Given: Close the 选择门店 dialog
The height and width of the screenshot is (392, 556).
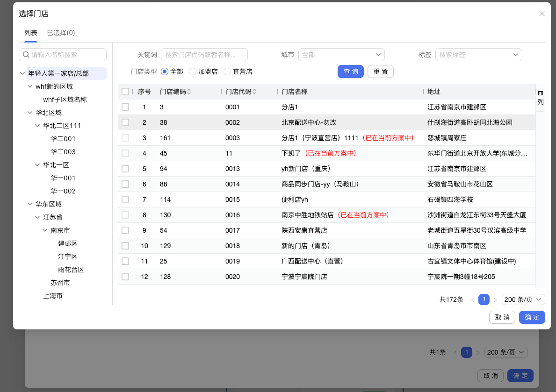Looking at the screenshot, I should pos(542,14).
